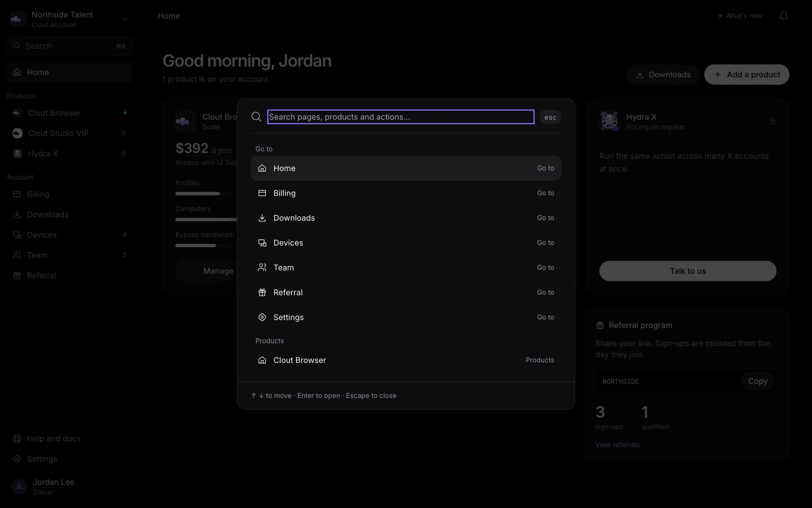Click the gift icon beside palette Referral

coord(262,292)
